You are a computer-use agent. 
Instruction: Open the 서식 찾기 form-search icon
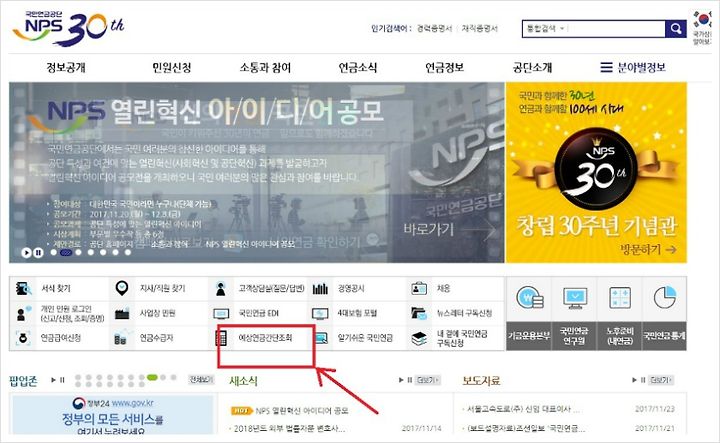(x=23, y=289)
